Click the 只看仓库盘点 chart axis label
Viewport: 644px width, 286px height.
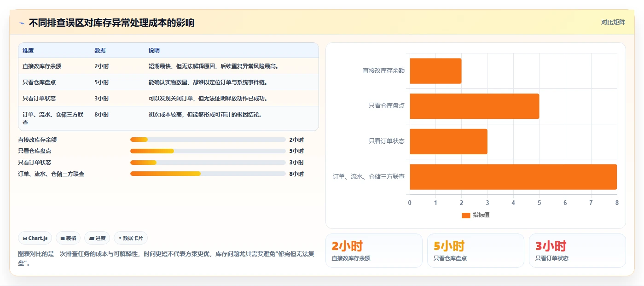(387, 106)
